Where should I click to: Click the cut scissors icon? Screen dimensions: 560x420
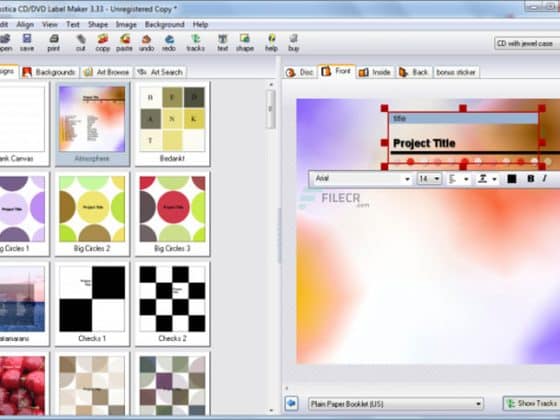81,42
